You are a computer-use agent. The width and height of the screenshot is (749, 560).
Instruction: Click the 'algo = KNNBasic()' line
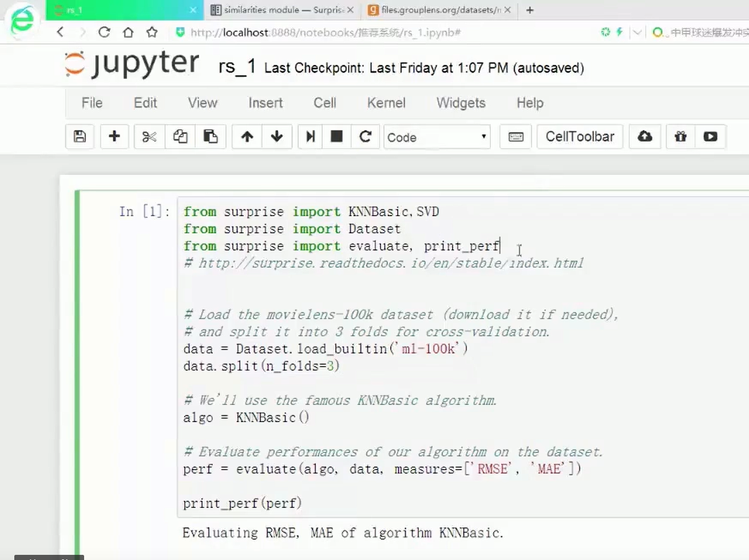point(246,418)
